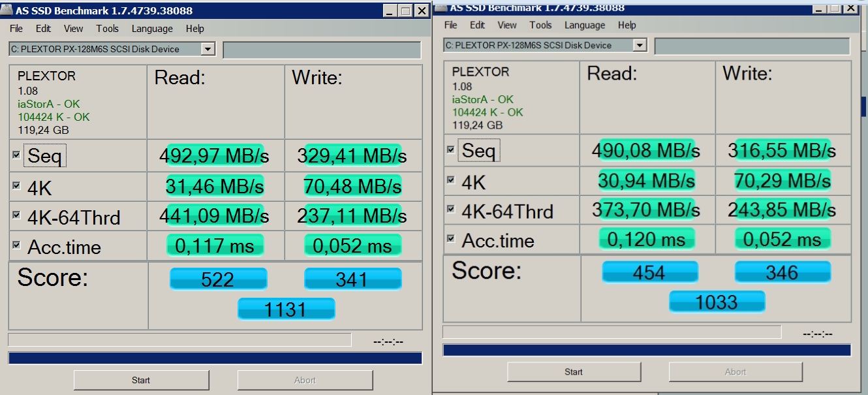Toggle Seq checkbox in right window
The width and height of the screenshot is (868, 395).
pyautogui.click(x=450, y=150)
